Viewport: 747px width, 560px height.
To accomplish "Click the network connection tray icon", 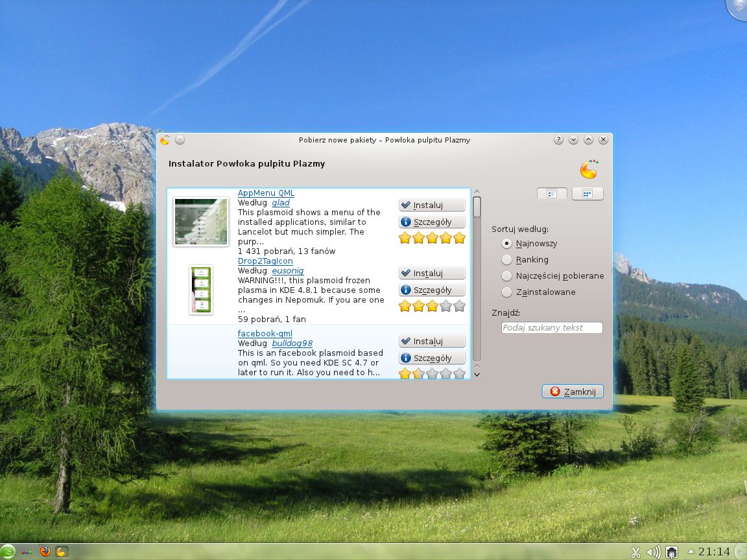I will point(672,552).
